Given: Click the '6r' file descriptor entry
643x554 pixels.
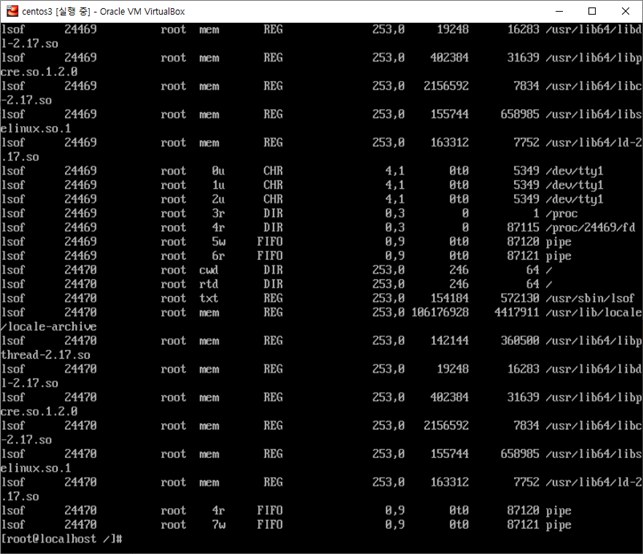Looking at the screenshot, I should tap(218, 256).
